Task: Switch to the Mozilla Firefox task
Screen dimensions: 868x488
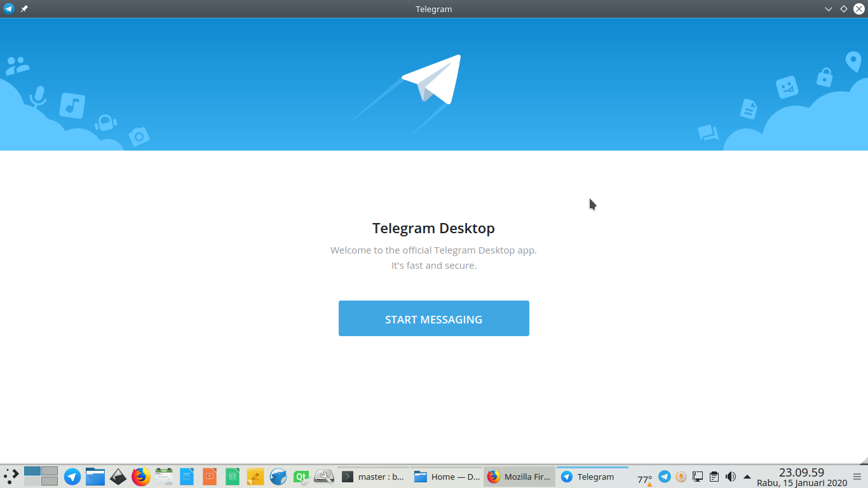Action: click(519, 477)
